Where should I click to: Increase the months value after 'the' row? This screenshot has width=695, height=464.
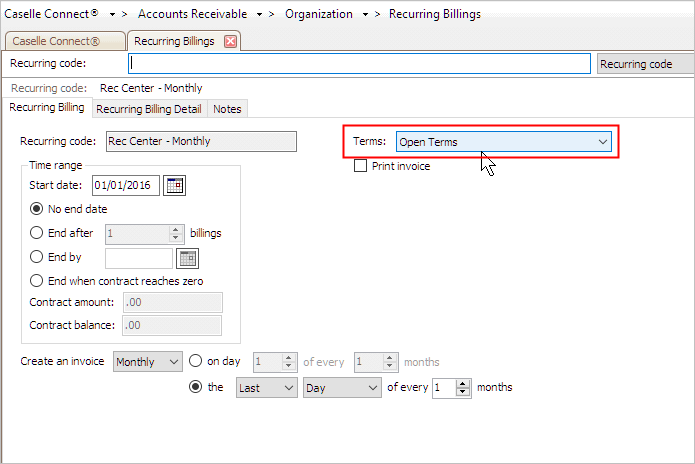tap(463, 384)
